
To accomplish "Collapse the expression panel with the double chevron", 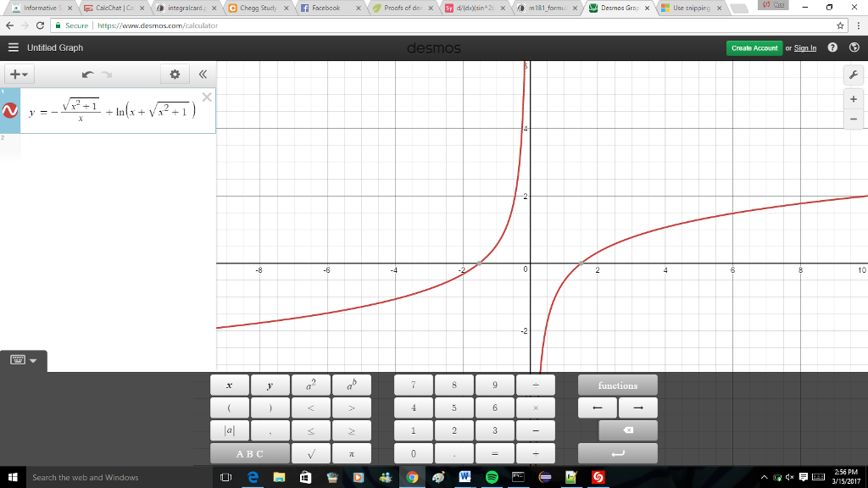I will [x=203, y=75].
